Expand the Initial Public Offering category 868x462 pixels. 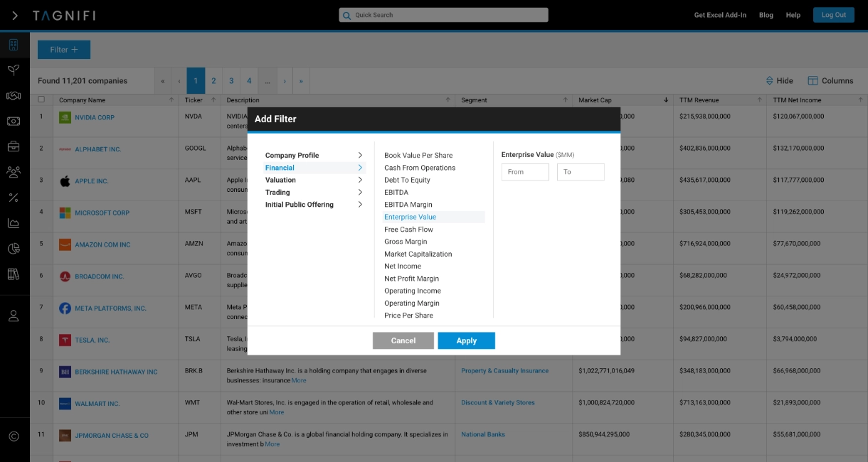tap(313, 205)
